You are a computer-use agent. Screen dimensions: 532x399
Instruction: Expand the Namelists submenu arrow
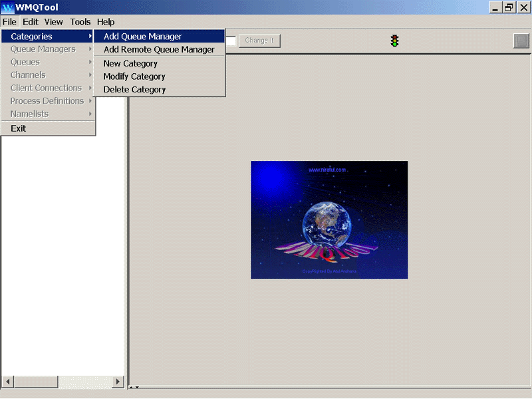coord(90,113)
